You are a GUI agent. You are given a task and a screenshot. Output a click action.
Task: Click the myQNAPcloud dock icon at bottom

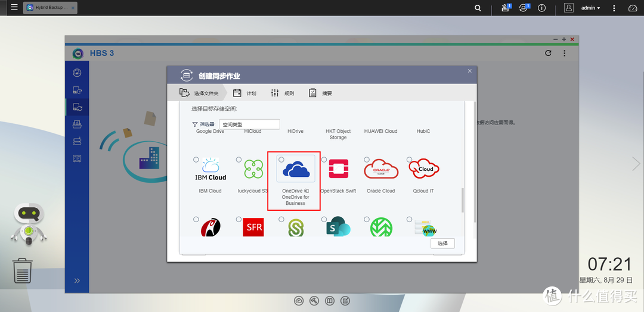coord(299,301)
